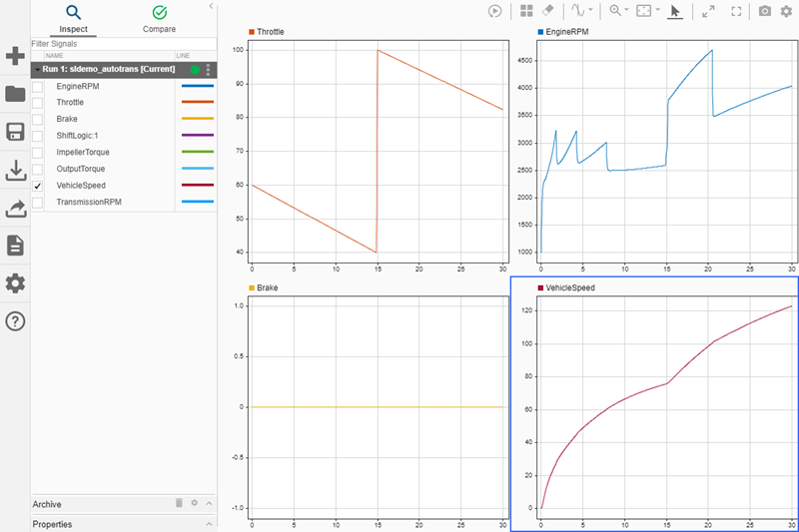The image size is (799, 532).
Task: Check the TransmissionRPM signal checkbox
Action: (38, 203)
